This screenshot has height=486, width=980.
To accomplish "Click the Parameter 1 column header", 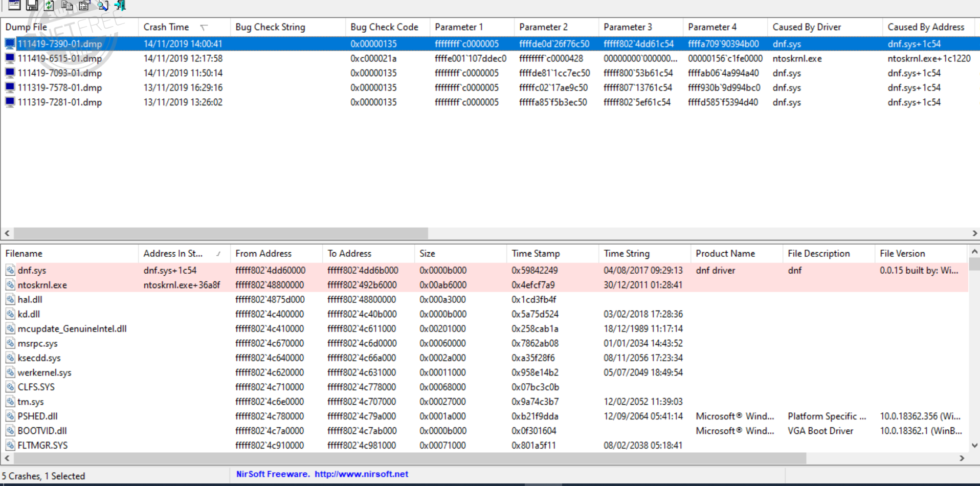I will tap(472, 27).
